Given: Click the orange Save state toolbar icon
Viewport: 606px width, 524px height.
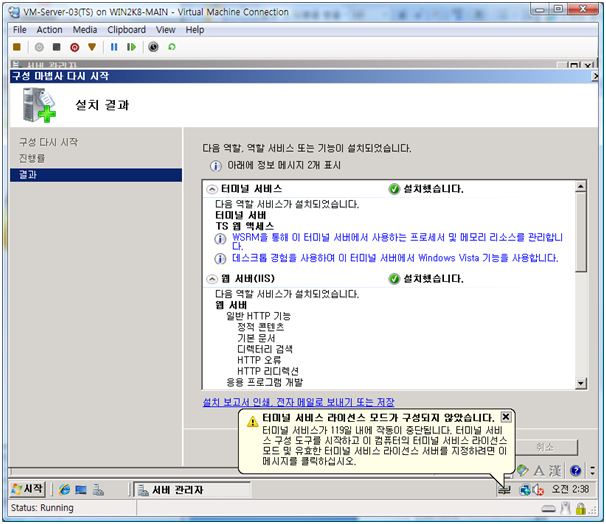Looking at the screenshot, I should tap(92, 47).
